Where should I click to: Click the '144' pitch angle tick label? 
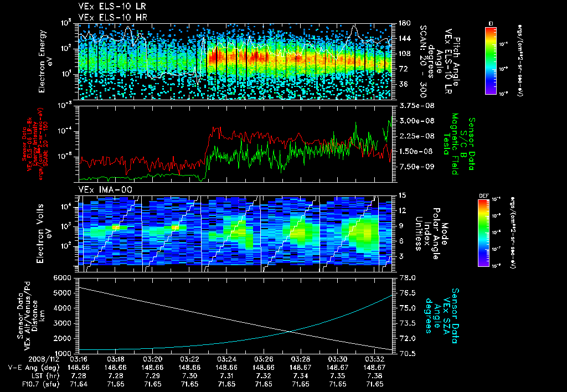point(404,38)
